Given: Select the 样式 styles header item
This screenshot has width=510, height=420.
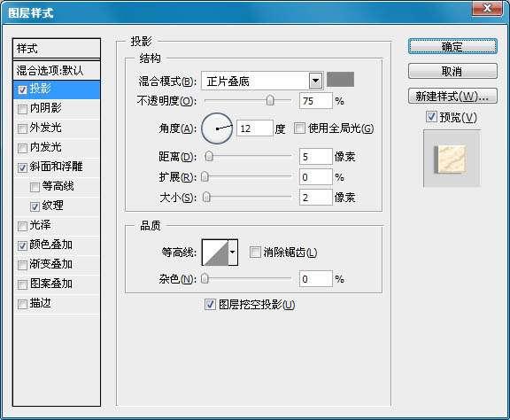Looking at the screenshot, I should (x=57, y=49).
